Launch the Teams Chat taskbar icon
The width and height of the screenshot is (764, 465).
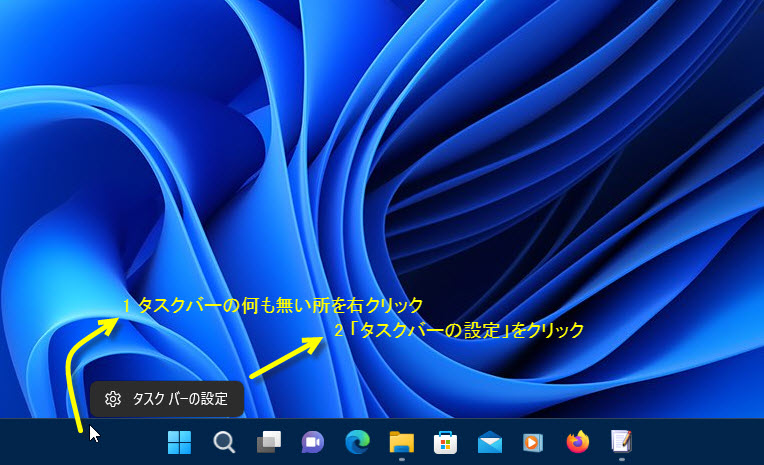click(312, 442)
